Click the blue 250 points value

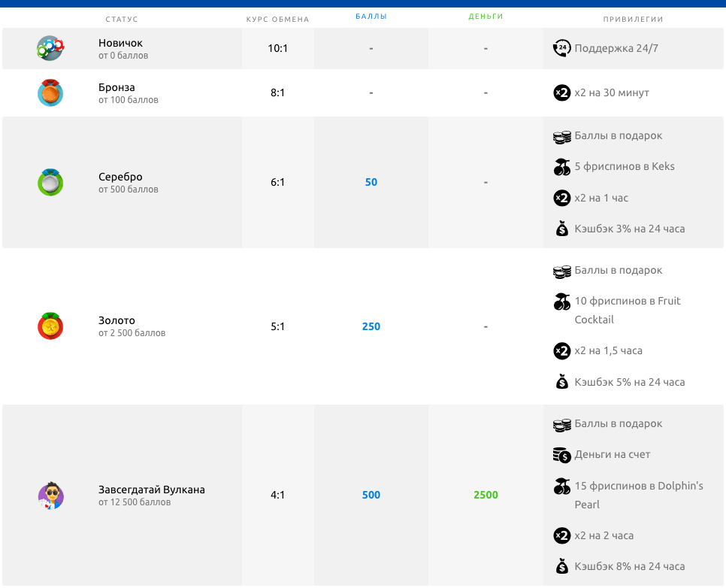371,326
